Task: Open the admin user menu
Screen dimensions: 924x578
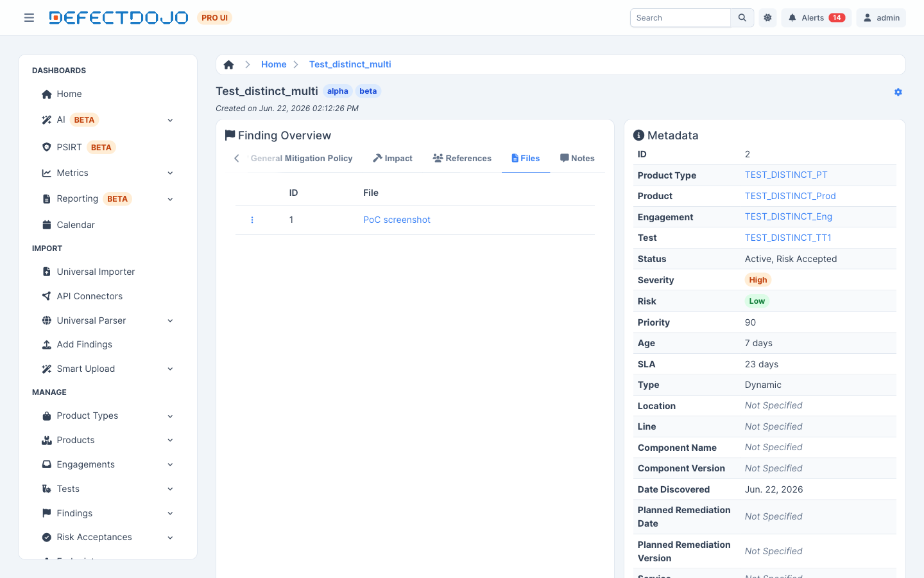Action: (x=881, y=18)
